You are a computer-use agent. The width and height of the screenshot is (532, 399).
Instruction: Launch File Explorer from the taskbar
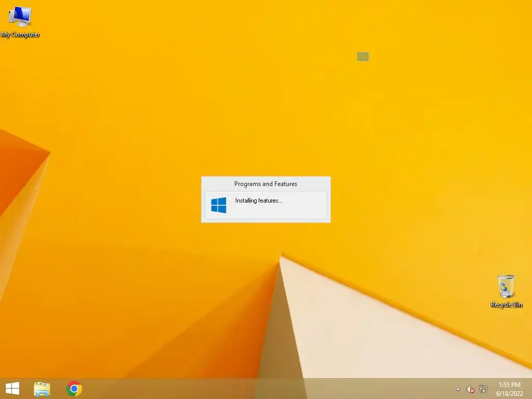[42, 389]
